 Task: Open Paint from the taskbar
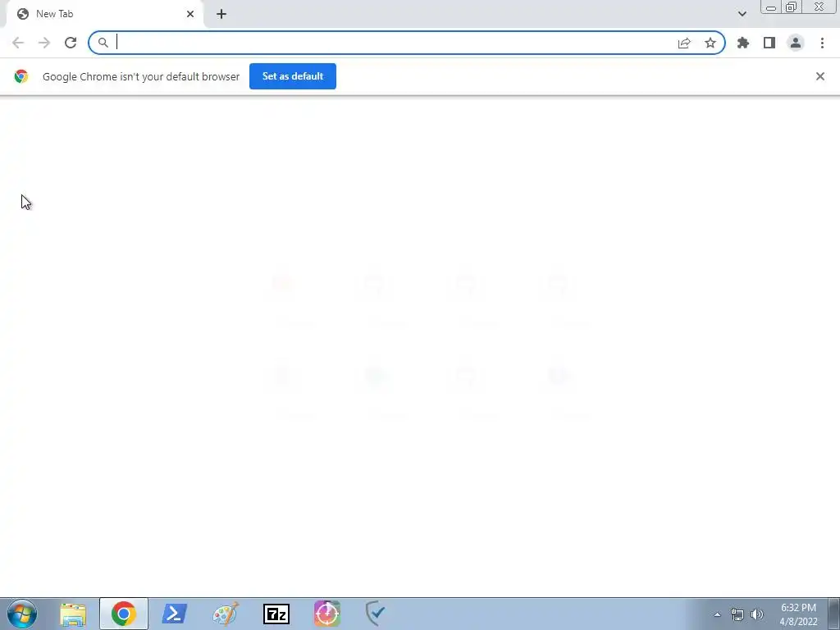coord(226,614)
